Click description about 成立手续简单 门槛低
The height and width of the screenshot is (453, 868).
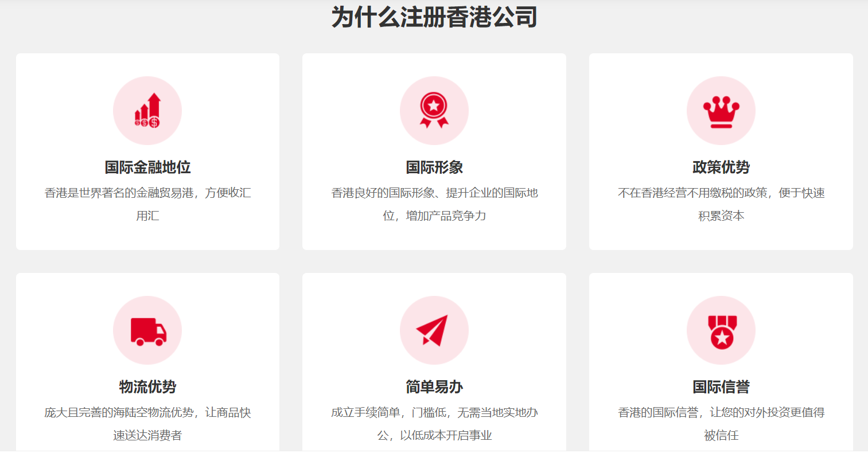coord(434,424)
